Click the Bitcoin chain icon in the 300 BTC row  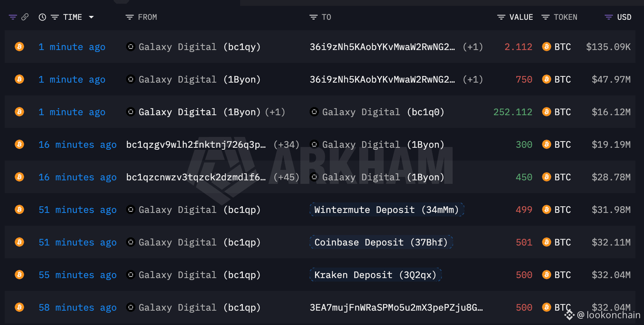(19, 144)
